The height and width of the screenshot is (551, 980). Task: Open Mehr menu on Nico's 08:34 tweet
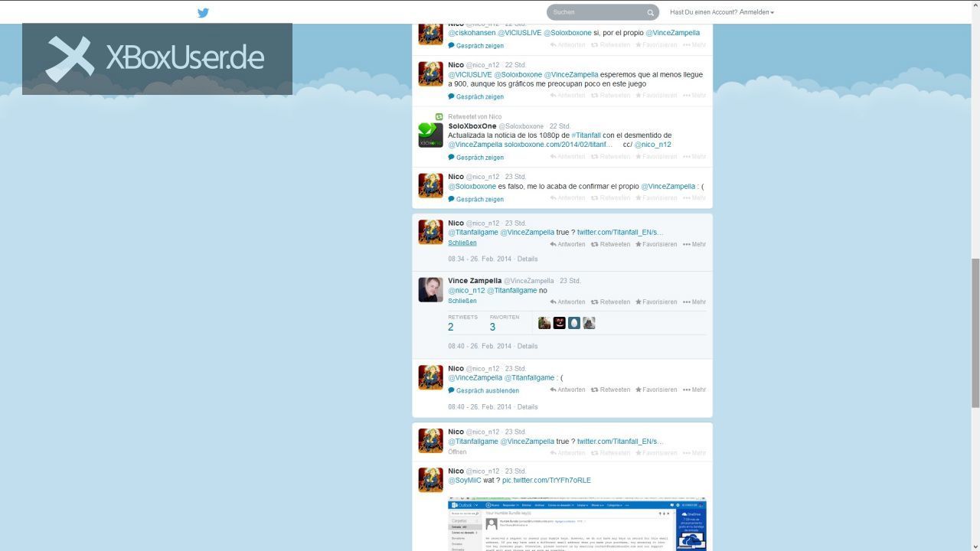(694, 244)
